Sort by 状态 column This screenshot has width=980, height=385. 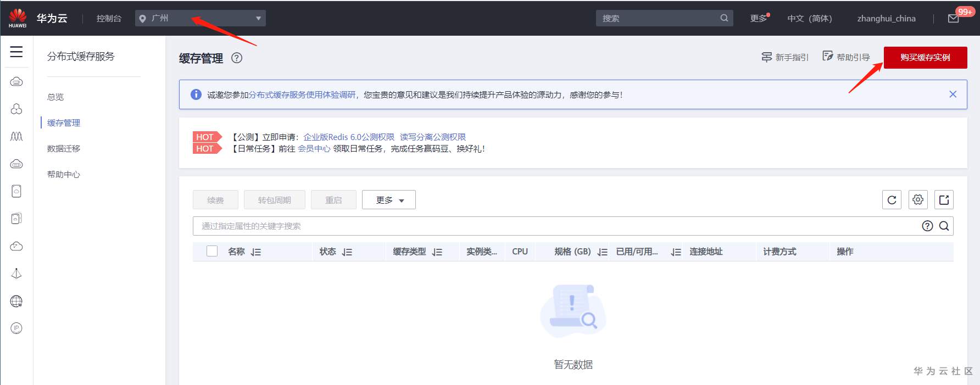click(x=347, y=252)
